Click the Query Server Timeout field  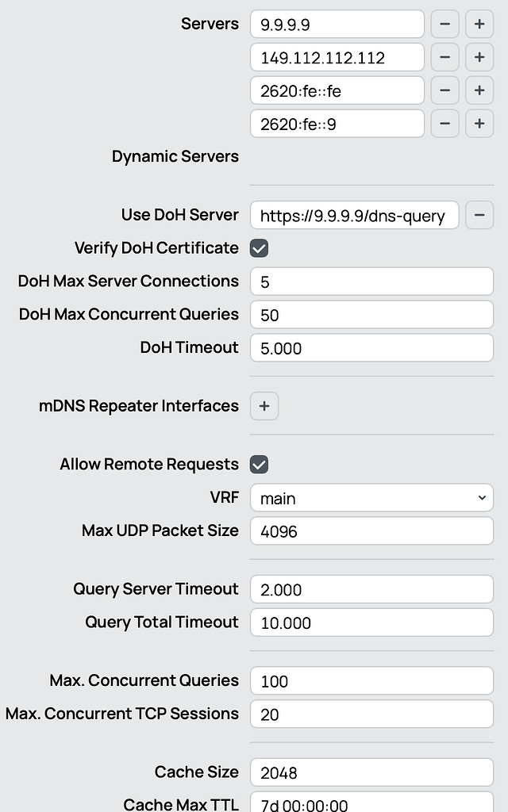371,589
